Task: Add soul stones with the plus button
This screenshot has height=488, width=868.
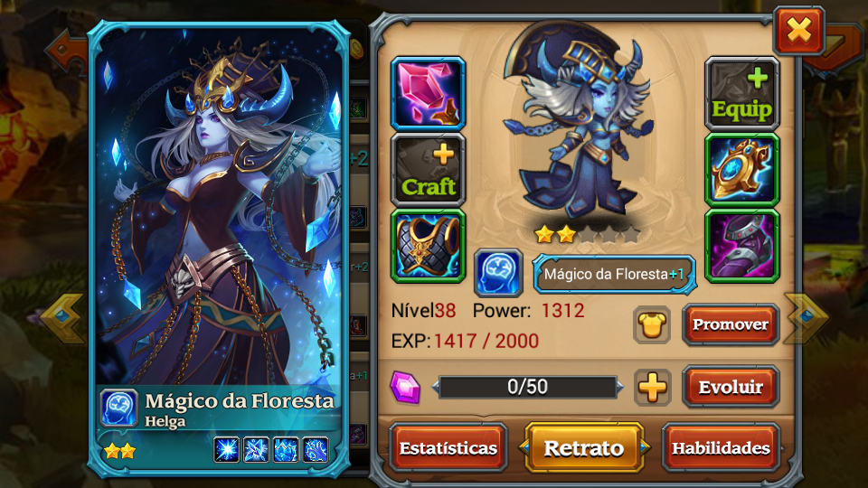Action: click(652, 387)
